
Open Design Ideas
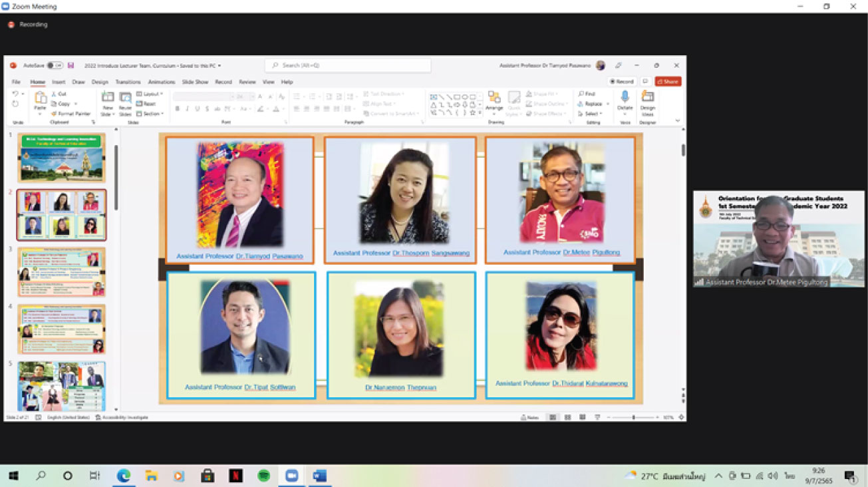click(x=648, y=103)
